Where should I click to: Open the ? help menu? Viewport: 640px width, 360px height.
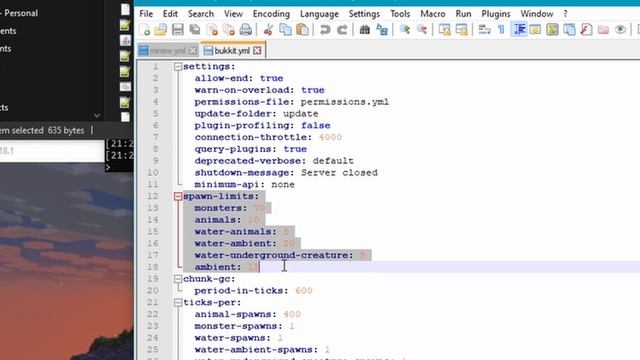click(565, 13)
